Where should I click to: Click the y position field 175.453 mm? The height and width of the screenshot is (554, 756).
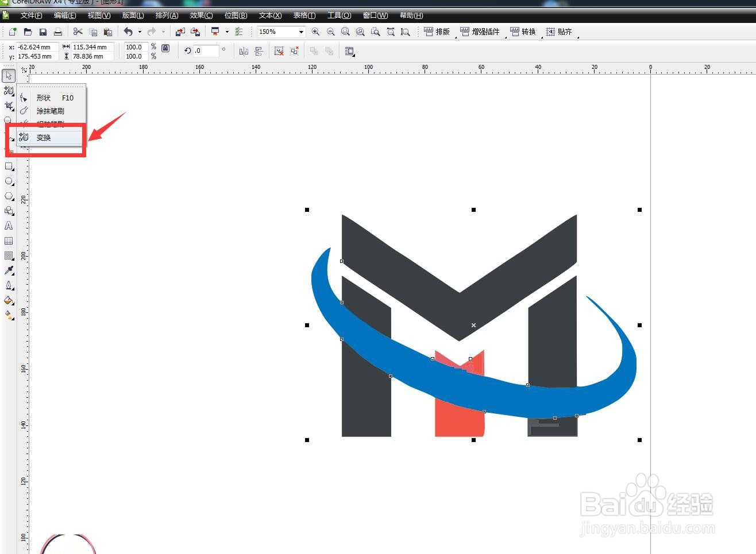pos(37,56)
